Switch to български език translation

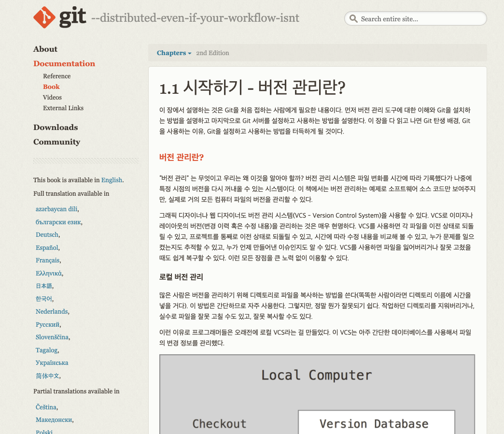click(58, 222)
